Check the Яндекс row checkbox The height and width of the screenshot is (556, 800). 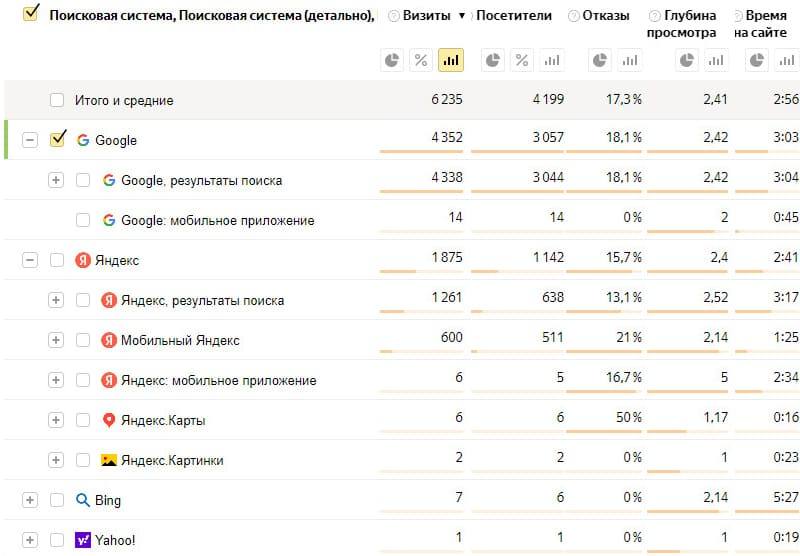(57, 260)
